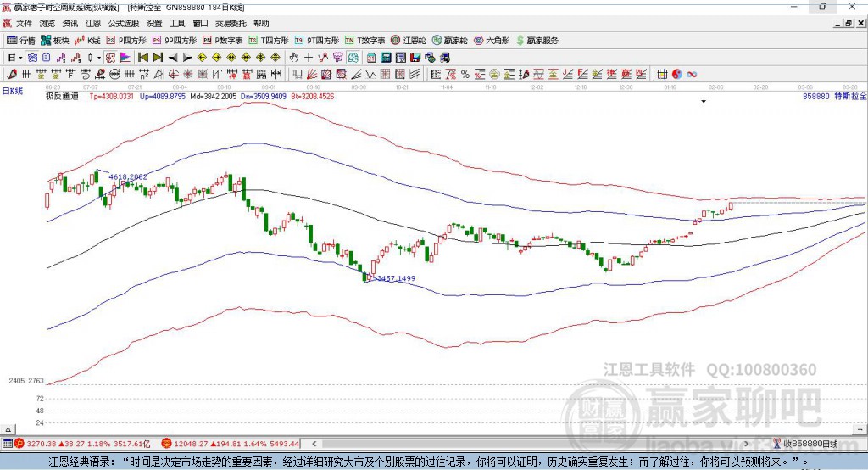Open the 窗口 menu

pos(200,23)
